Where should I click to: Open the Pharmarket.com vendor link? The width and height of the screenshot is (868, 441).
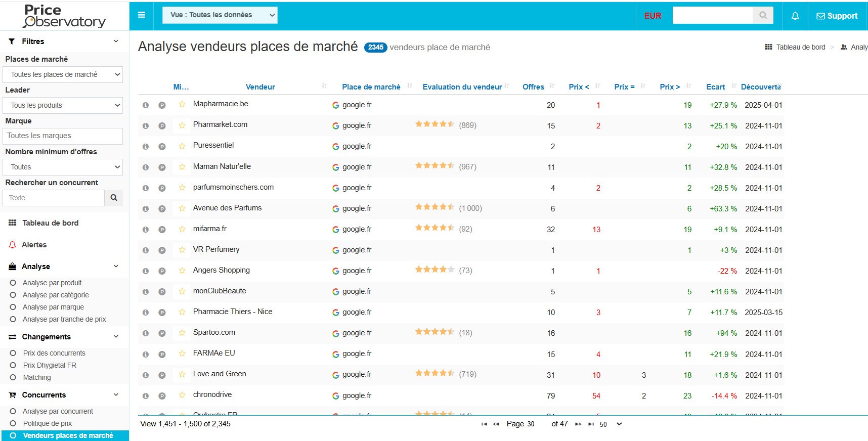tap(220, 124)
